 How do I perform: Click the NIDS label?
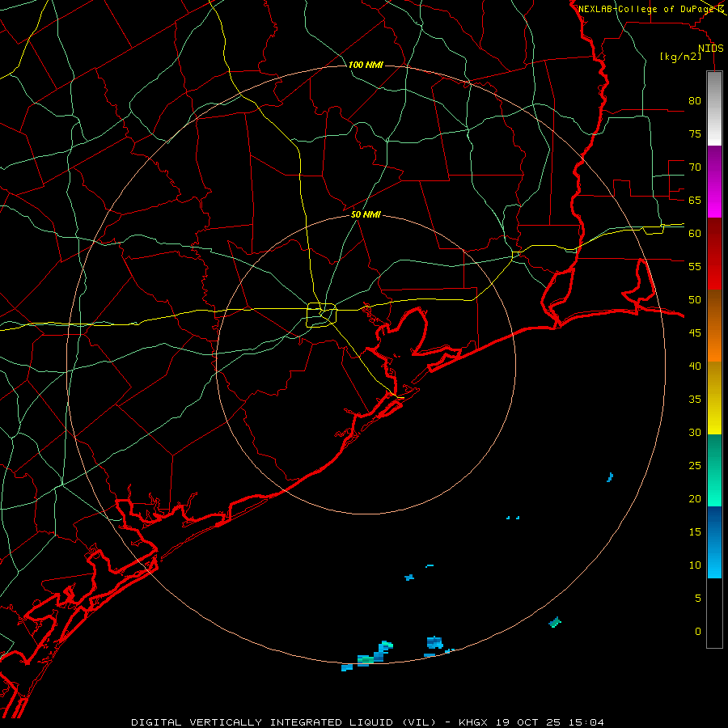click(711, 49)
